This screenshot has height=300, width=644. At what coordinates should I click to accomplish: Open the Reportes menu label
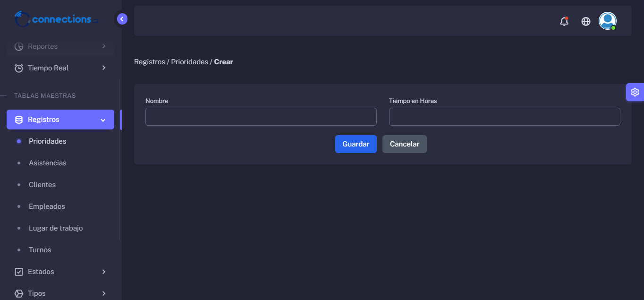[42, 46]
